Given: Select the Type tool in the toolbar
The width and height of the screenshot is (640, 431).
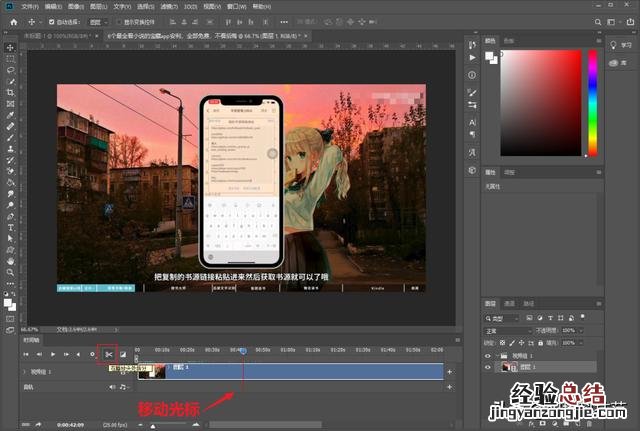Looking at the screenshot, I should pos(11,228).
